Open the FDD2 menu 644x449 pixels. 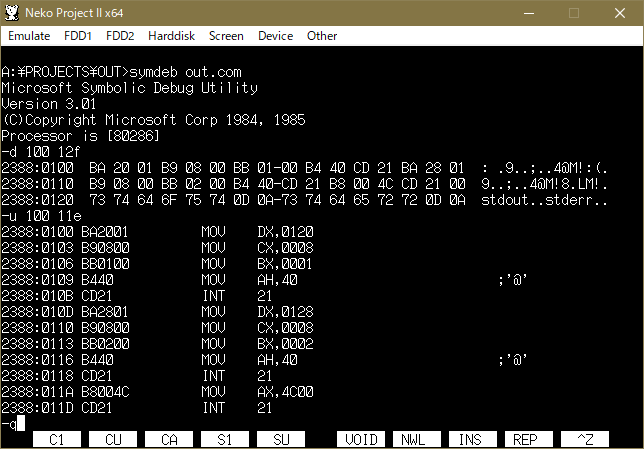pyautogui.click(x=120, y=36)
